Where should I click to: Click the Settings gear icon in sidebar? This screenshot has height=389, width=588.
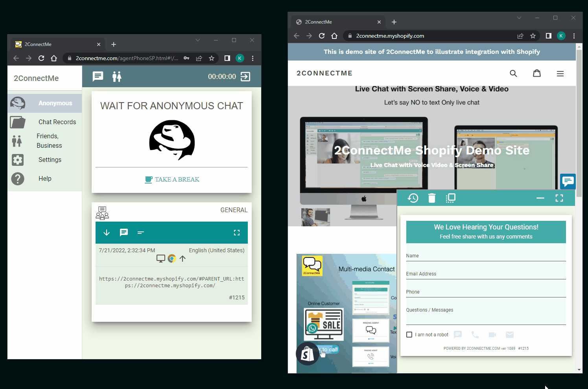pos(18,160)
